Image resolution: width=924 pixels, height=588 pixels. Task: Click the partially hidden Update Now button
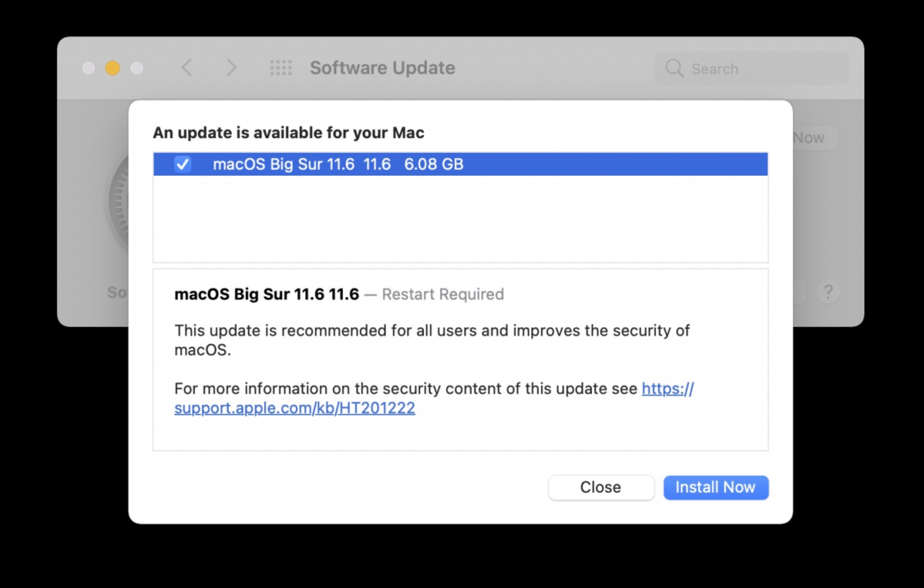813,138
